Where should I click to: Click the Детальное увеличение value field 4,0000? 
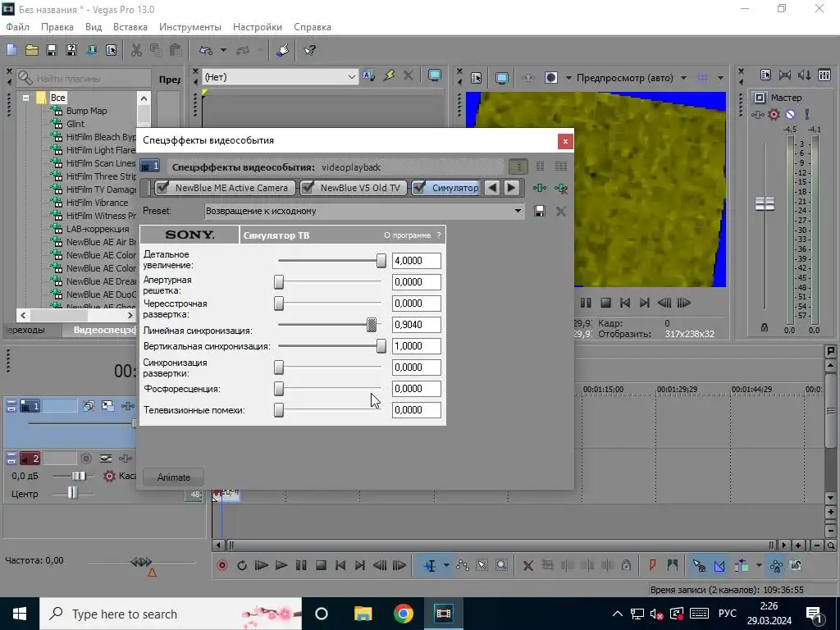click(x=416, y=261)
